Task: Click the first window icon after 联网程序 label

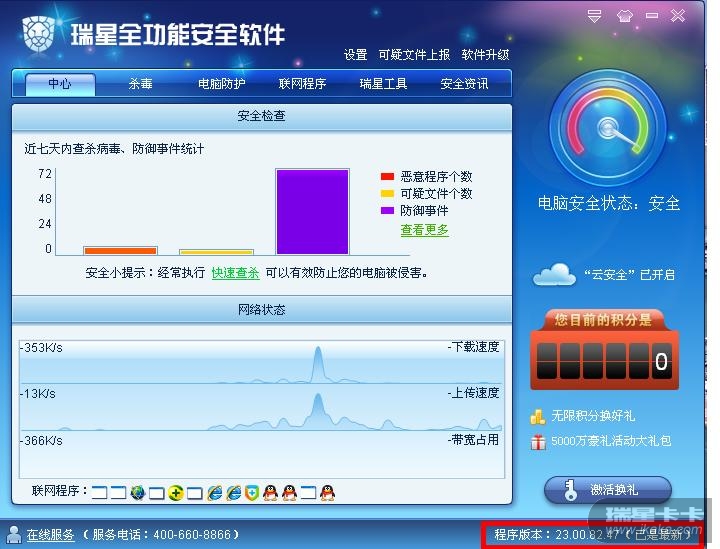Action: [x=99, y=493]
